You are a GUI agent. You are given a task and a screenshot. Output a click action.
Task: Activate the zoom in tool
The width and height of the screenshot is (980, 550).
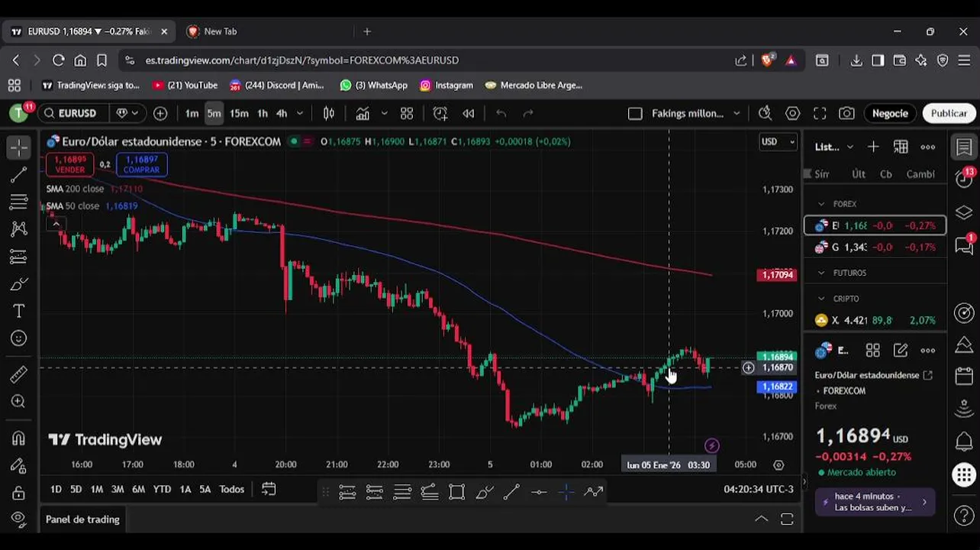[19, 402]
